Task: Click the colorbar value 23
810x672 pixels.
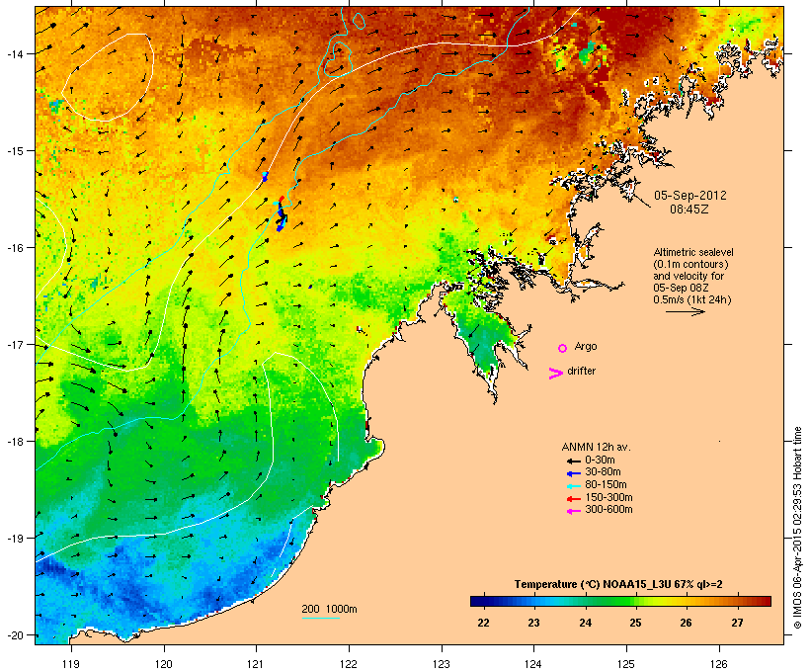Action: (533, 623)
